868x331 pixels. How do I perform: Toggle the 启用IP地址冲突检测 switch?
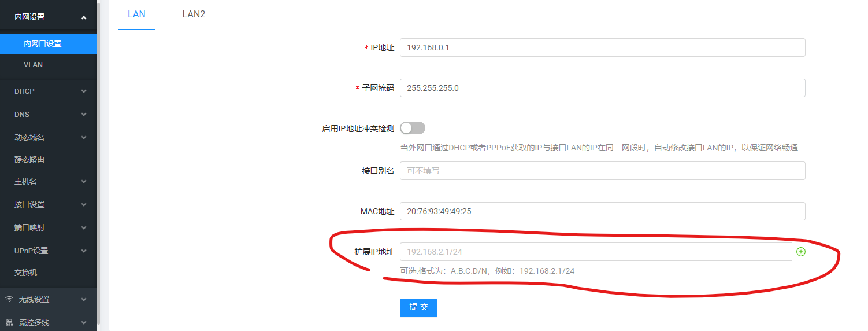coord(413,128)
